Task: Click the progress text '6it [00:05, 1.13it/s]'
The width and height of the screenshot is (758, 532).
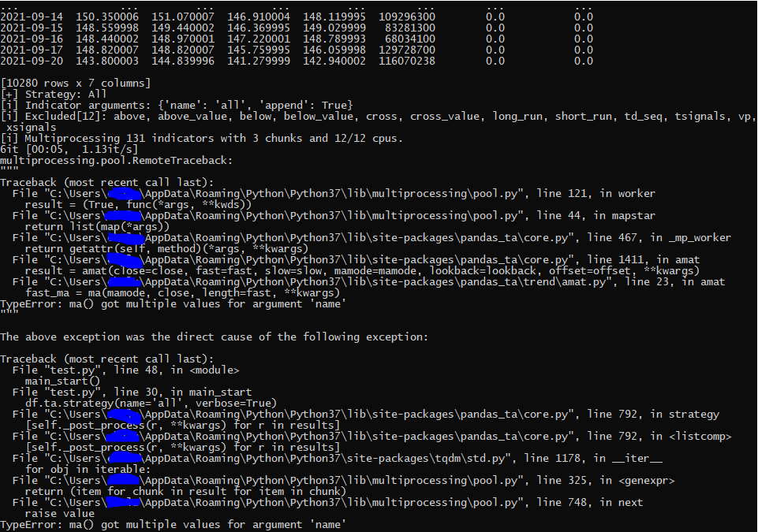Action: tap(69, 150)
